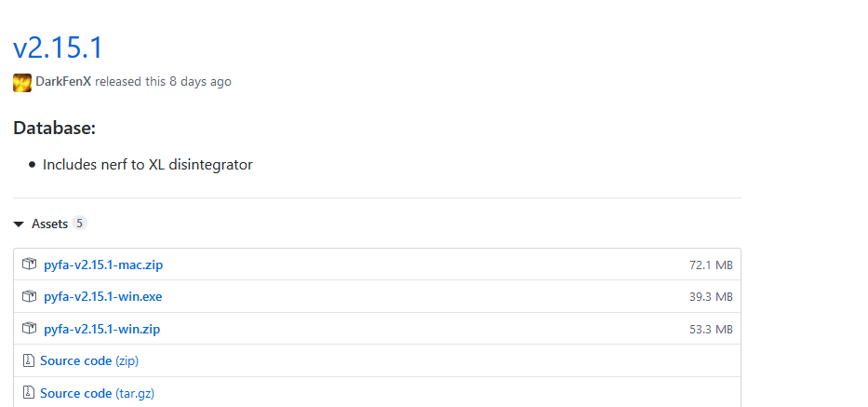The image size is (868, 407).
Task: Click the Database: heading
Action: pyautogui.click(x=55, y=129)
